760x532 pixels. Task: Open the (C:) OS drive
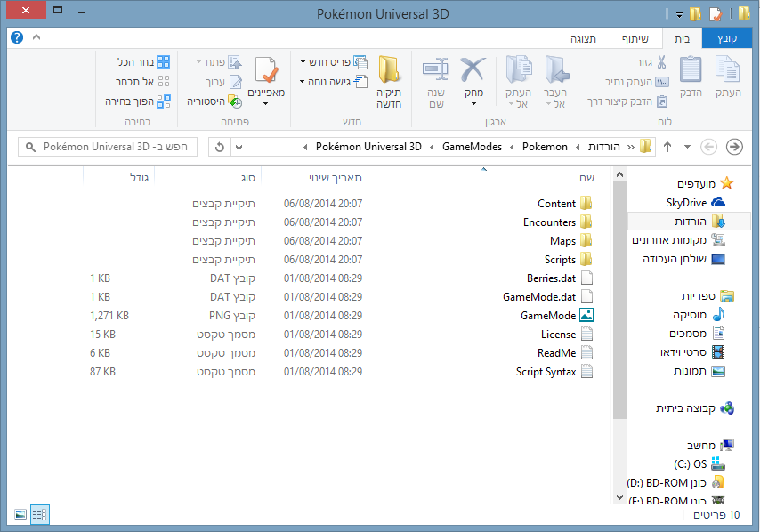(699, 464)
